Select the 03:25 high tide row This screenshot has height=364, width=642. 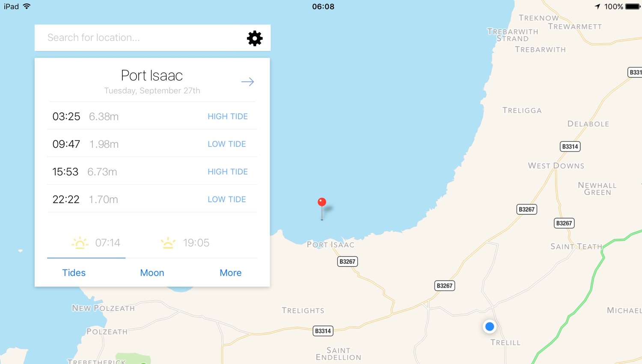tap(152, 116)
